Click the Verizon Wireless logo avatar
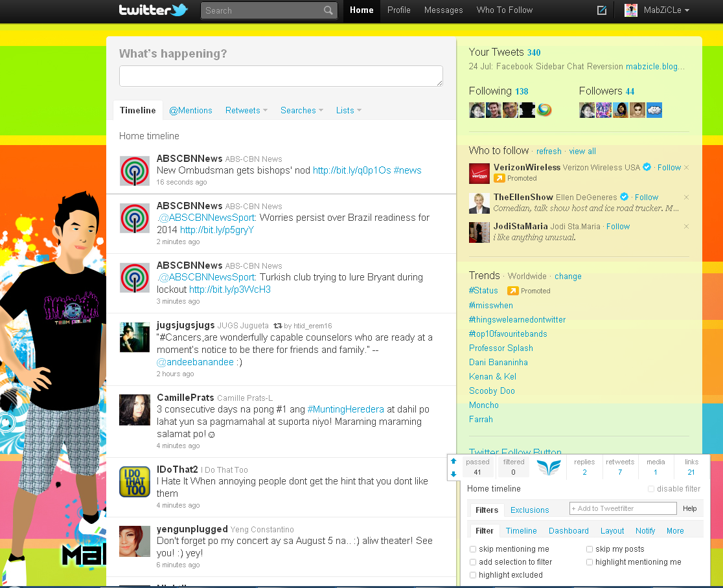This screenshot has height=588, width=723. pyautogui.click(x=479, y=174)
